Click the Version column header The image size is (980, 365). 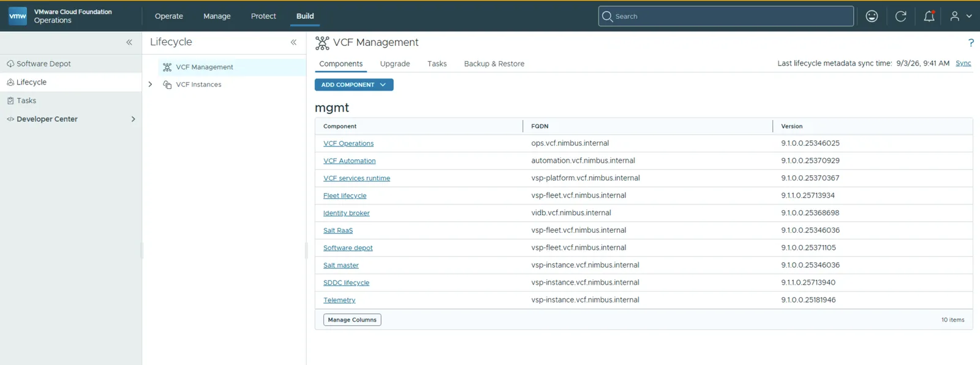(x=791, y=126)
